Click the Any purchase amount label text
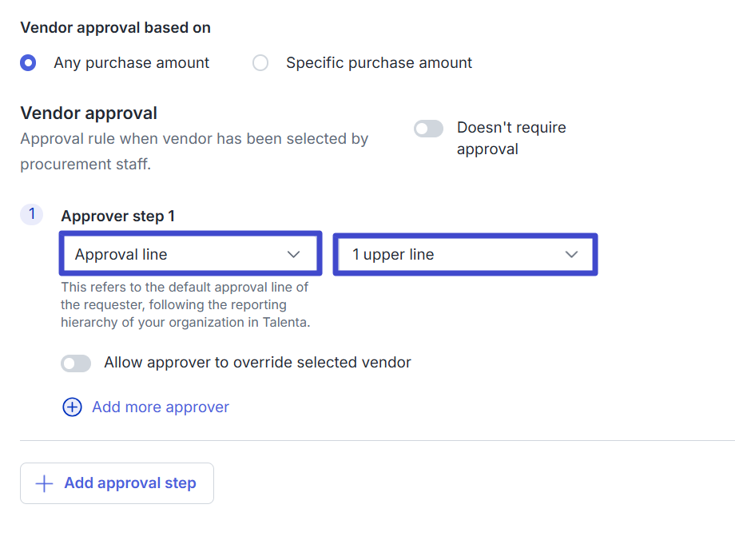Screen dimensions: 735x560 pos(131,63)
